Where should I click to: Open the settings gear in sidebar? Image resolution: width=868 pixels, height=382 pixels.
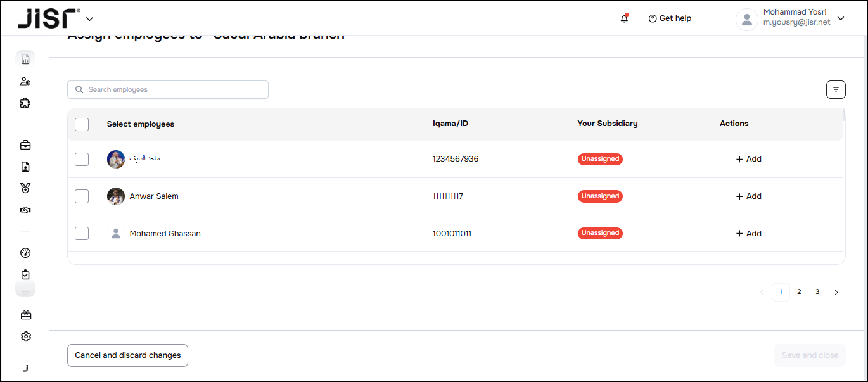coord(25,336)
